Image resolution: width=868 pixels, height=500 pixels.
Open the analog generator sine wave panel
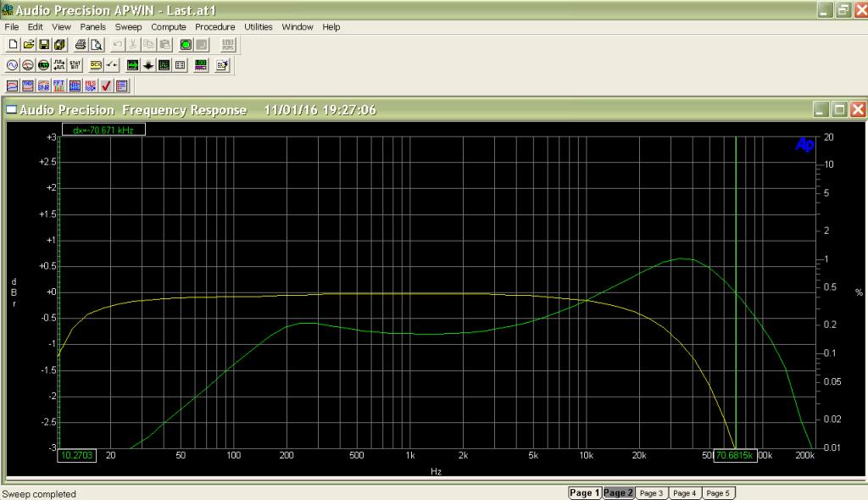click(x=12, y=65)
